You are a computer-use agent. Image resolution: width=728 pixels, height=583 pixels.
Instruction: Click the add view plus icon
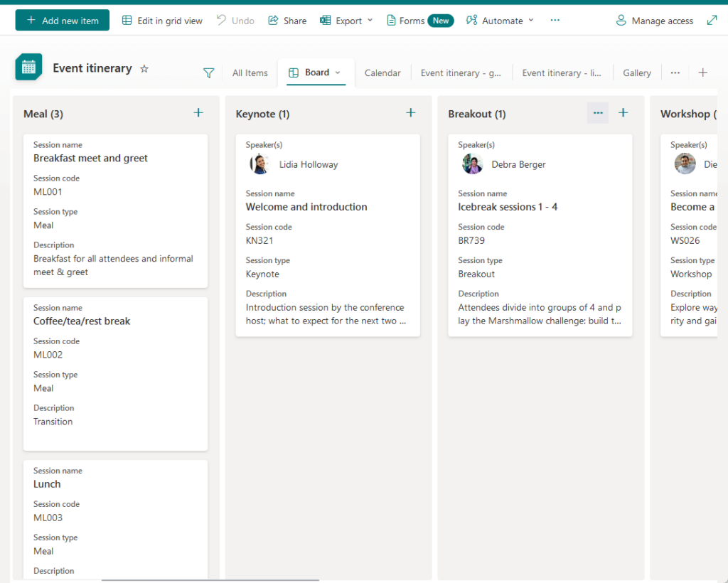(x=703, y=73)
